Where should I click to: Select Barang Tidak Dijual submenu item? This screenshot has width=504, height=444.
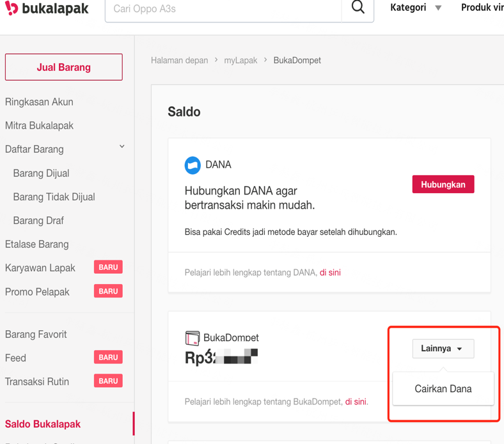tap(54, 197)
